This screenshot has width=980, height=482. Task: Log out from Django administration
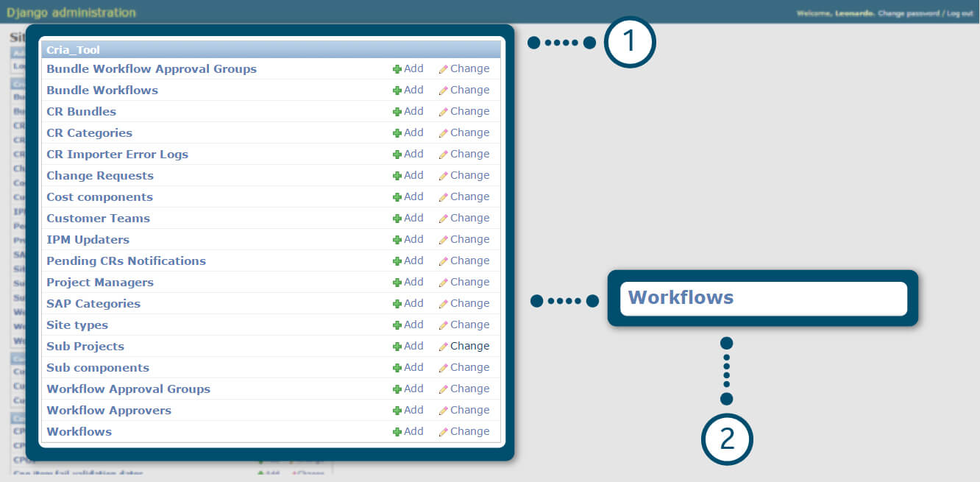(x=959, y=13)
